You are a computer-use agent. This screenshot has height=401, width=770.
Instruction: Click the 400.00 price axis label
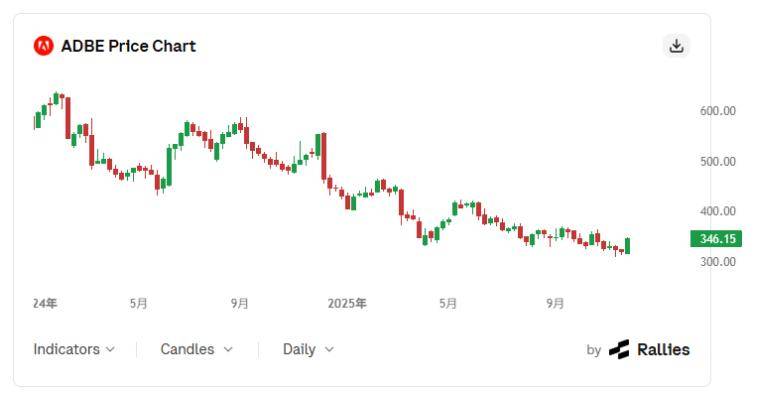718,211
